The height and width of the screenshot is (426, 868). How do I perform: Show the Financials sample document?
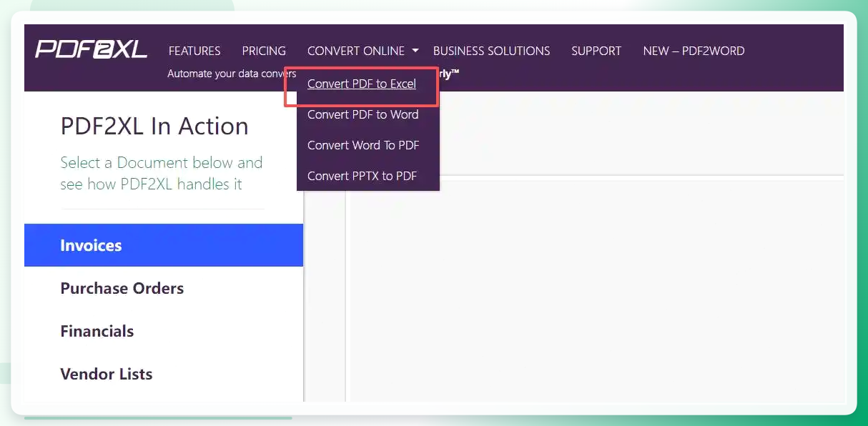(x=164, y=331)
